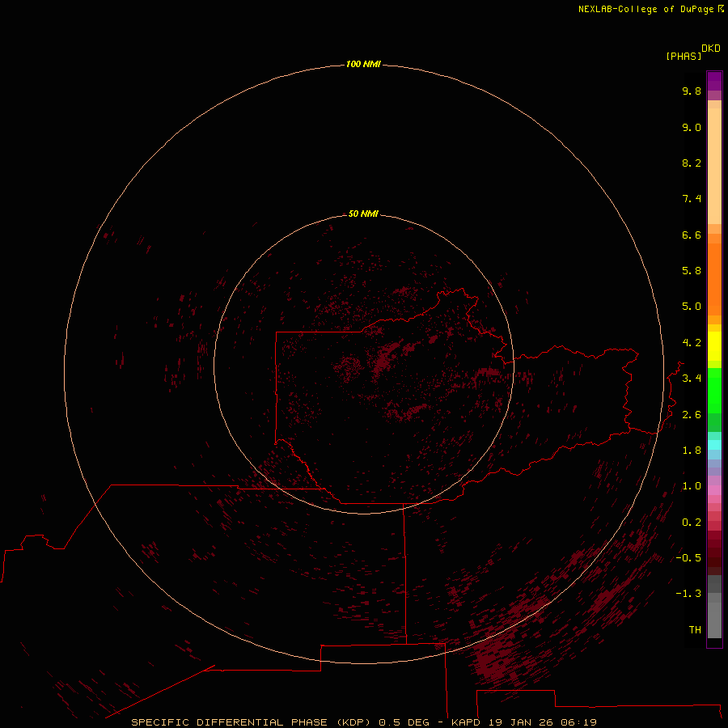
Task: Click the 3.4 color scale value
Action: tap(692, 379)
